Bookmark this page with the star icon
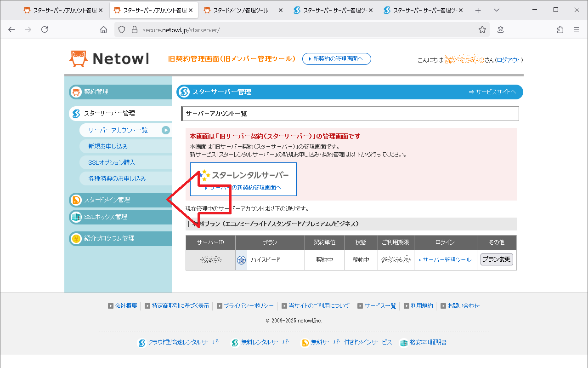Screen dimensions: 588x368 [x=482, y=29]
